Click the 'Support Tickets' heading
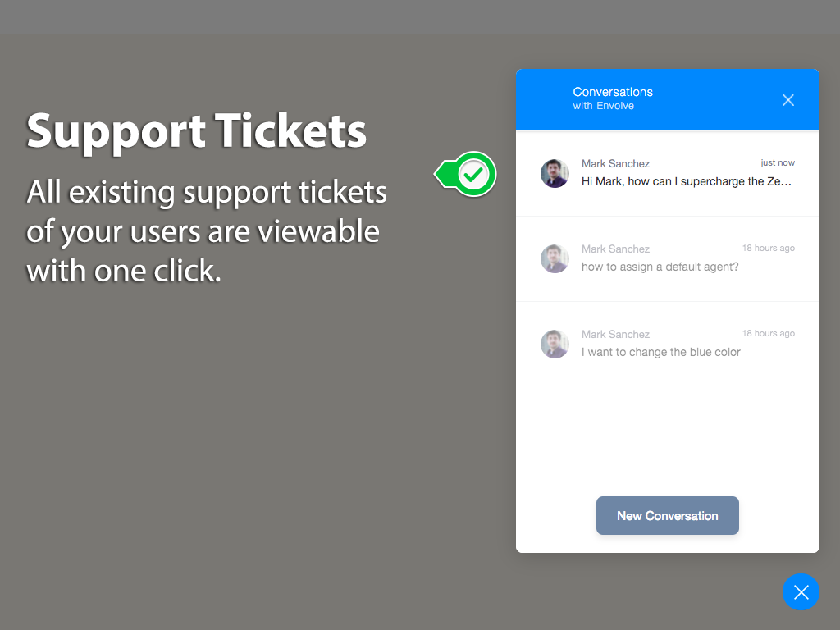Screen dimensions: 840x630 196,131
